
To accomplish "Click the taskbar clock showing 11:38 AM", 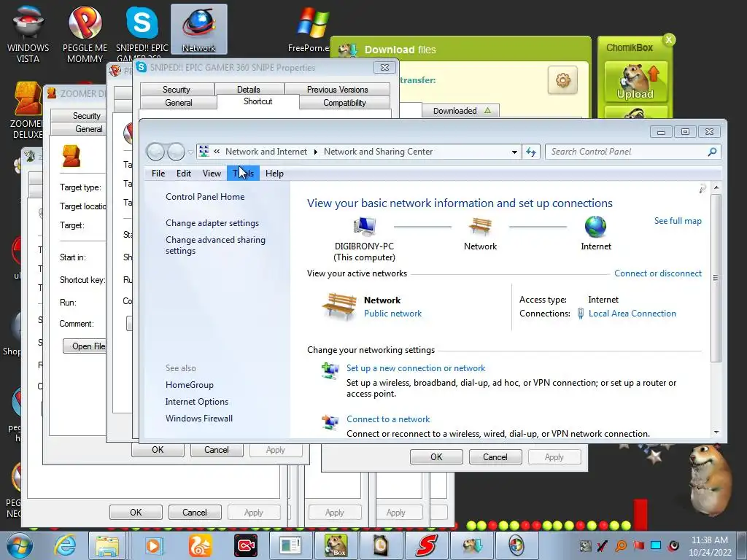I will [x=709, y=546].
